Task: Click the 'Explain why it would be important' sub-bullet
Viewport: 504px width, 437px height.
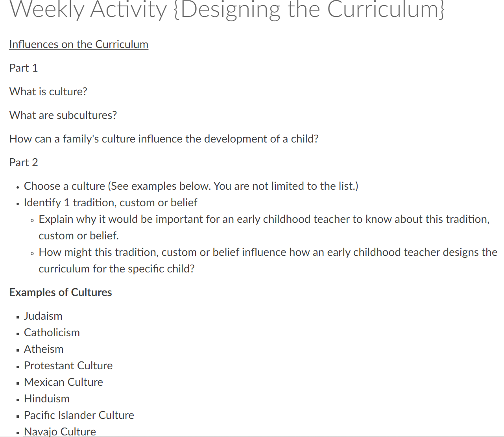Action: [x=264, y=227]
